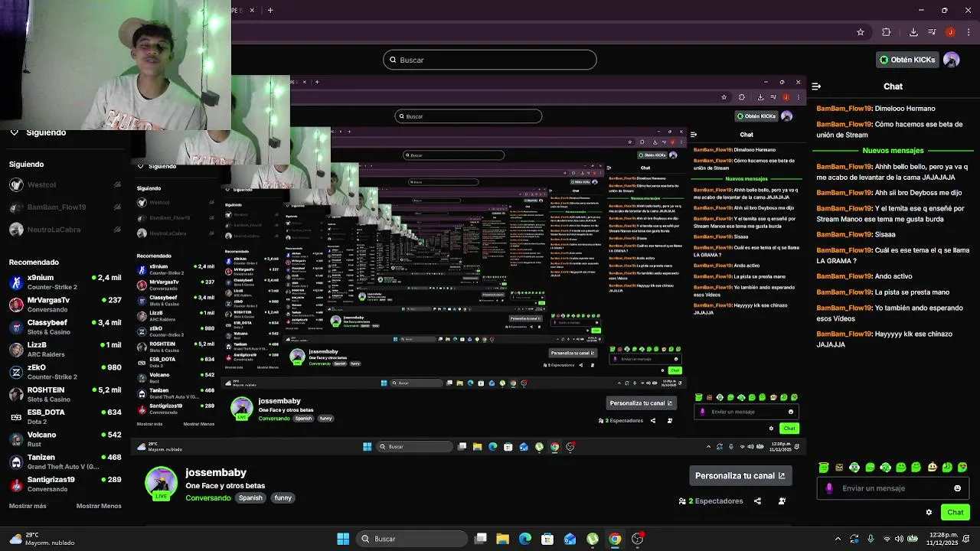Click MrVargasTv channel avatar
Viewport: 980px width, 551px height.
click(x=16, y=305)
